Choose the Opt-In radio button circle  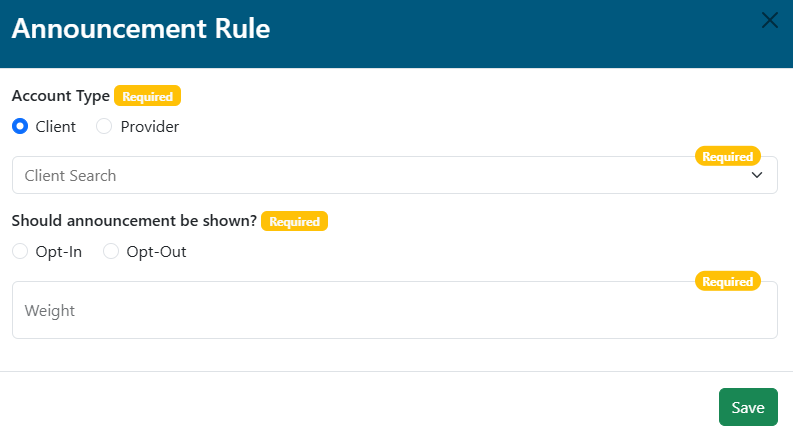pos(20,252)
